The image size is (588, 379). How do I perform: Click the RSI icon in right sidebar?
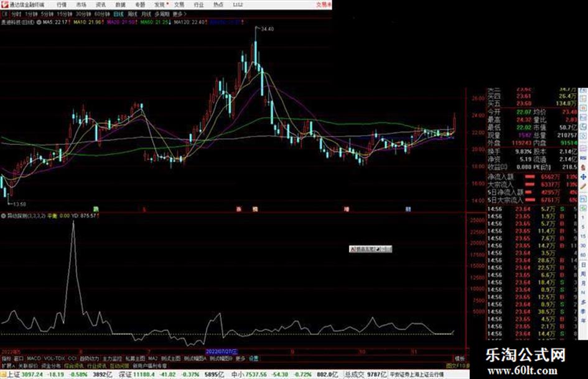click(583, 159)
